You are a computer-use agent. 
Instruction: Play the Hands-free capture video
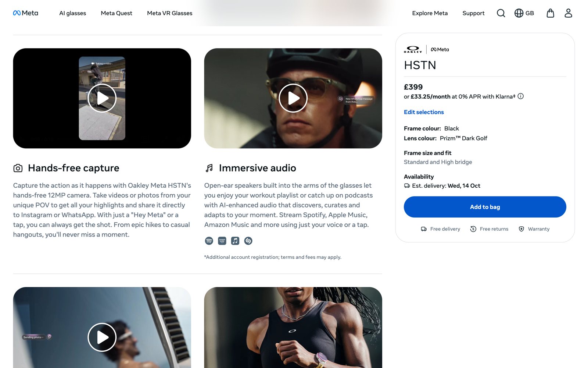tap(102, 98)
